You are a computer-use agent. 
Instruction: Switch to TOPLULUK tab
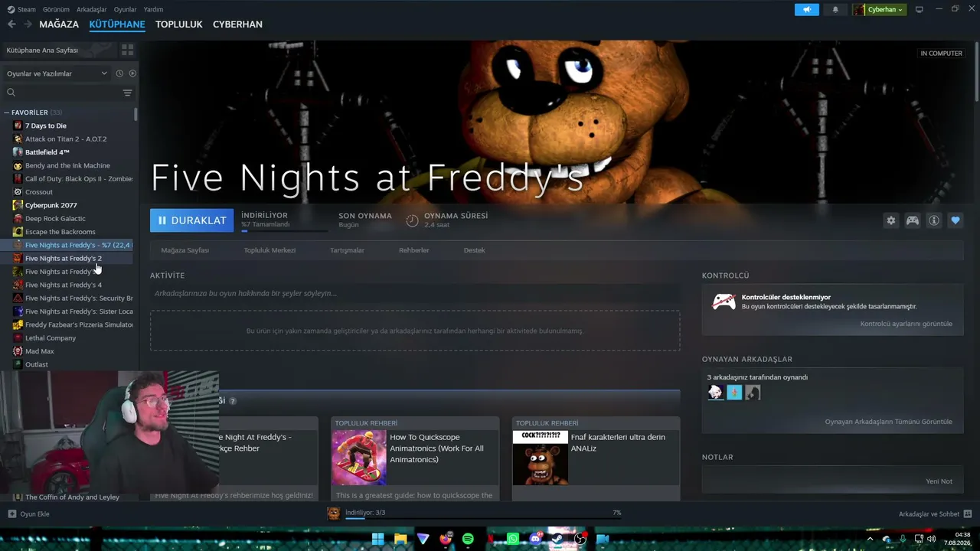tap(179, 24)
